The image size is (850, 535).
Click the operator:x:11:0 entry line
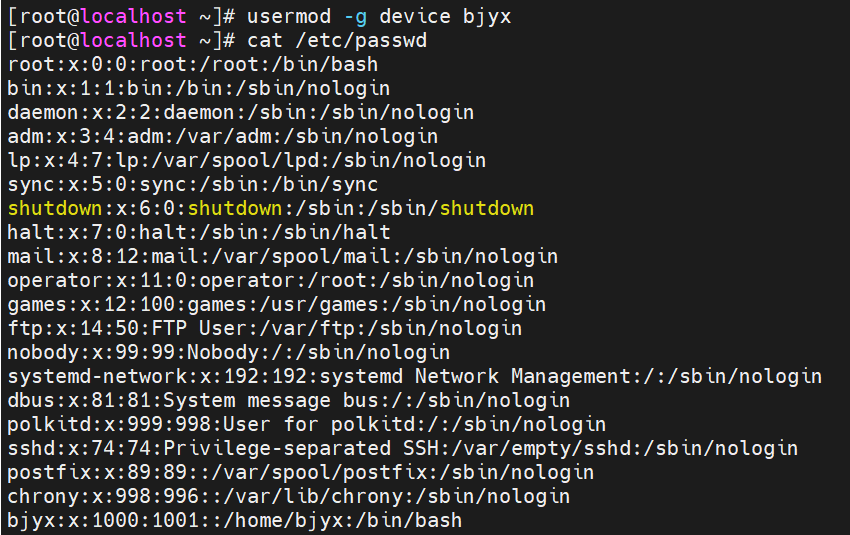click(x=270, y=280)
